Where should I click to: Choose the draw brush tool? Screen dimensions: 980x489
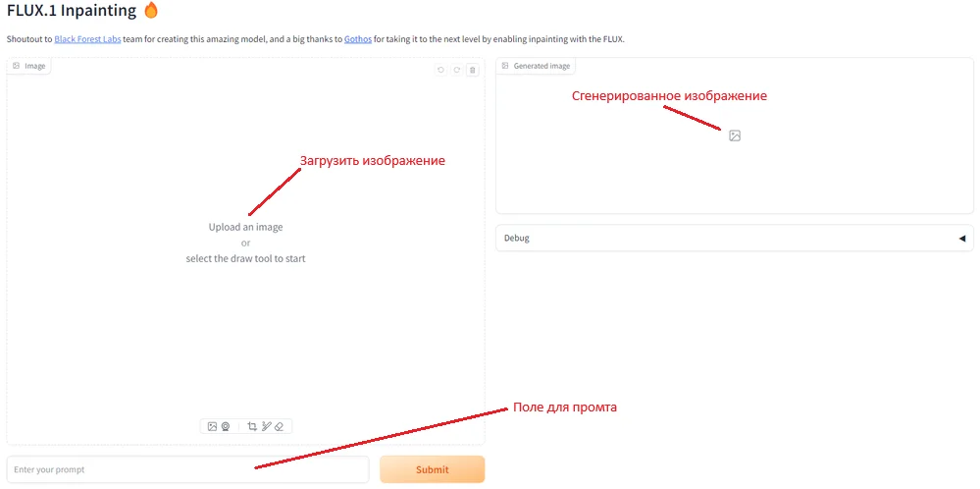pos(266,426)
